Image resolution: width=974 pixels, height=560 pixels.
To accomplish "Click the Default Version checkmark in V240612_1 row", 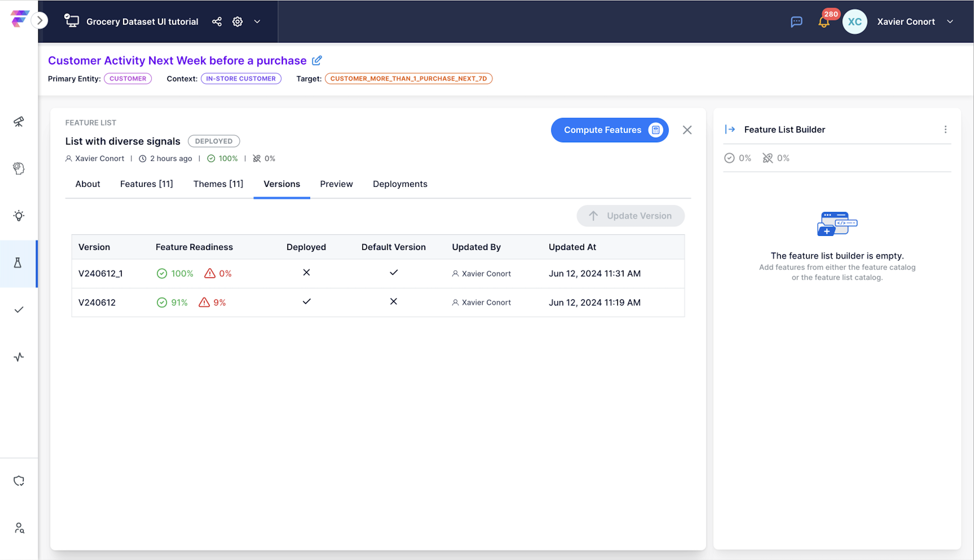I will (x=393, y=272).
